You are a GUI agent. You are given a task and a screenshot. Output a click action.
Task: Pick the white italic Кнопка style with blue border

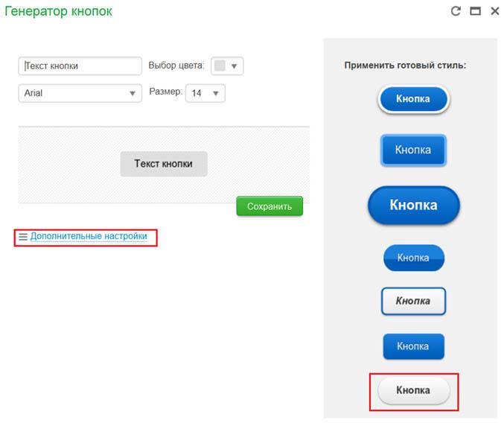click(x=413, y=302)
